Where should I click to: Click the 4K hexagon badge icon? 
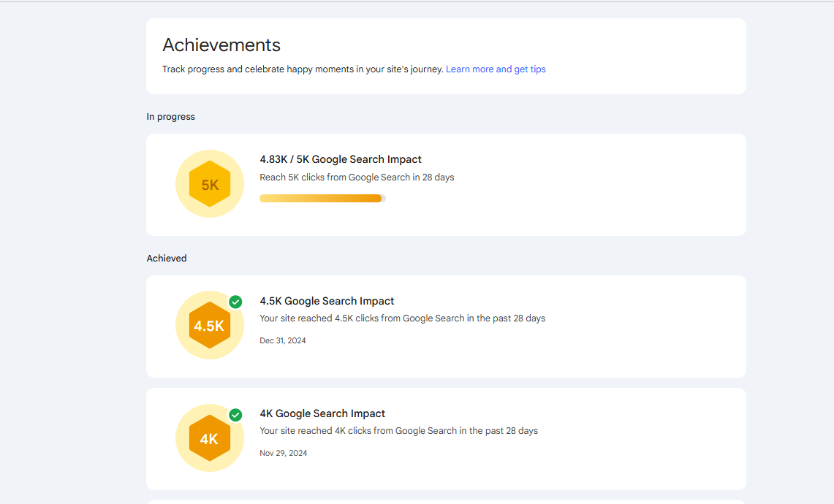[x=210, y=438]
